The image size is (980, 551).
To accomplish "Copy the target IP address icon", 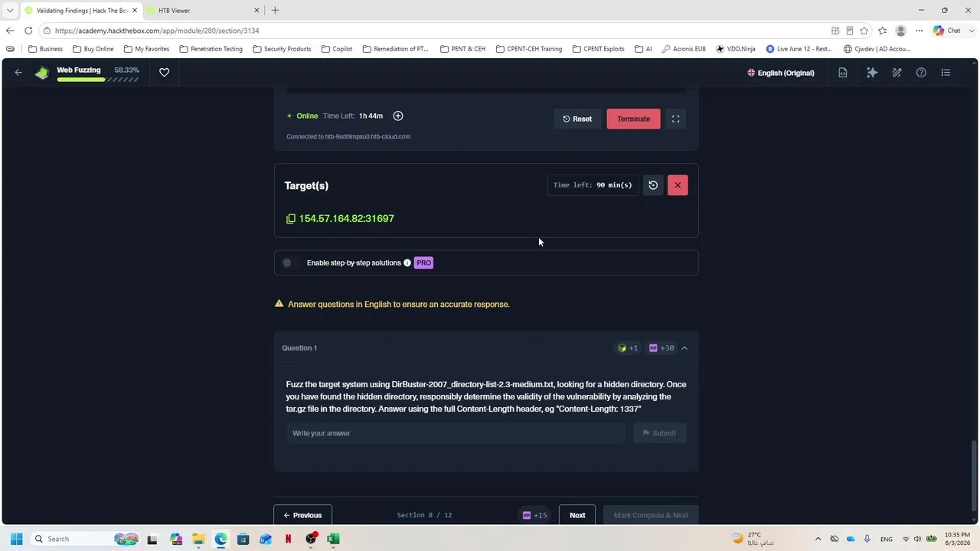I will (x=291, y=219).
